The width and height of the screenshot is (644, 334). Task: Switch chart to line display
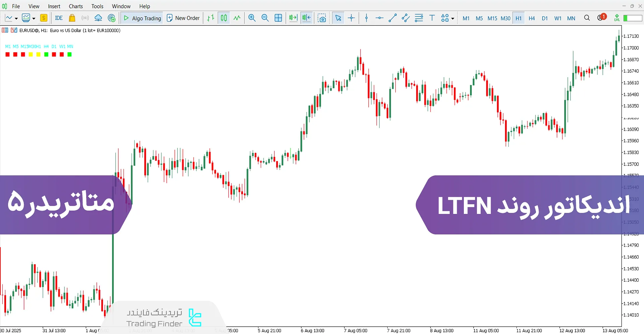(x=237, y=18)
